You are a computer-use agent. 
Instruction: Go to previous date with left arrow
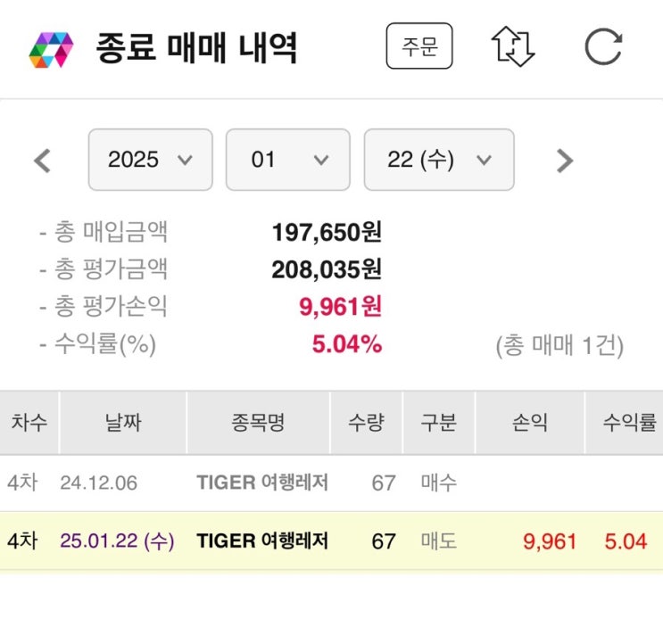click(x=42, y=161)
